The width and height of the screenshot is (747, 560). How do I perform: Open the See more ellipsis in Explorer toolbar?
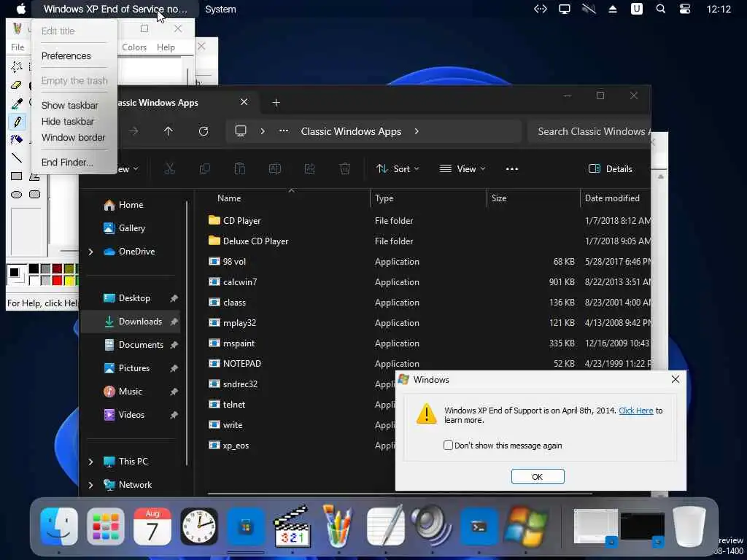[512, 168]
